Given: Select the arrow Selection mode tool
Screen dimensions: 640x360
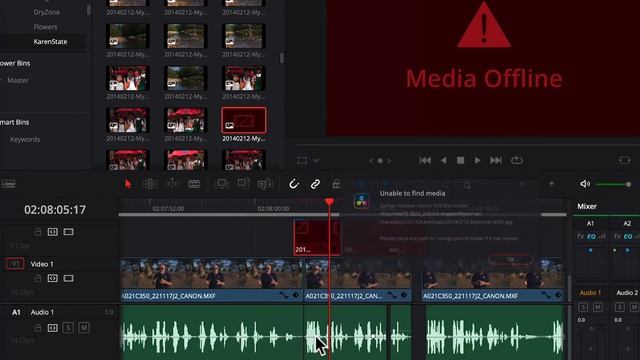Looking at the screenshot, I should point(128,184).
